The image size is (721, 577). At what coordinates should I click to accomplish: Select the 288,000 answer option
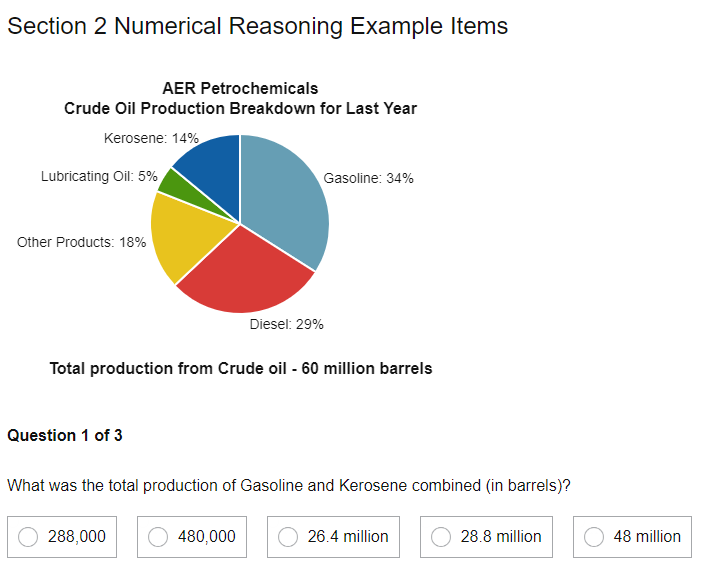tap(30, 537)
